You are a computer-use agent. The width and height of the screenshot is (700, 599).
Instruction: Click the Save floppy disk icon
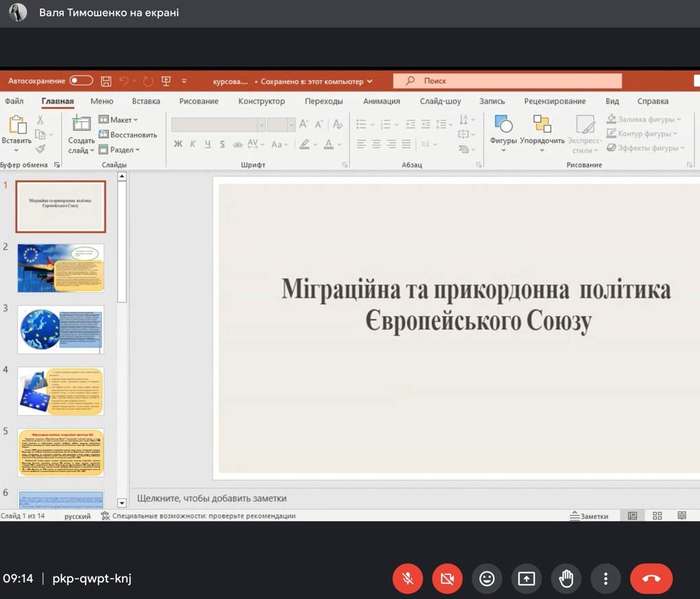point(106,81)
